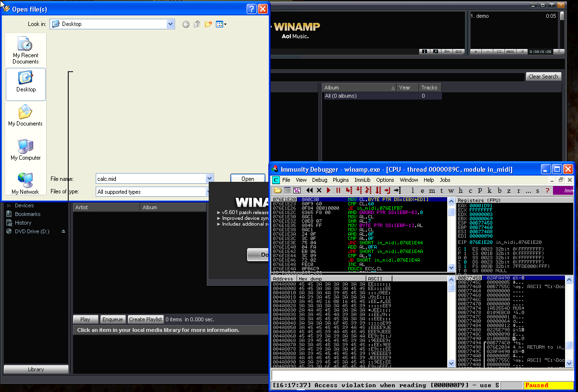This screenshot has width=578, height=392.
Task: Open the ImmLib menu
Action: [x=362, y=180]
